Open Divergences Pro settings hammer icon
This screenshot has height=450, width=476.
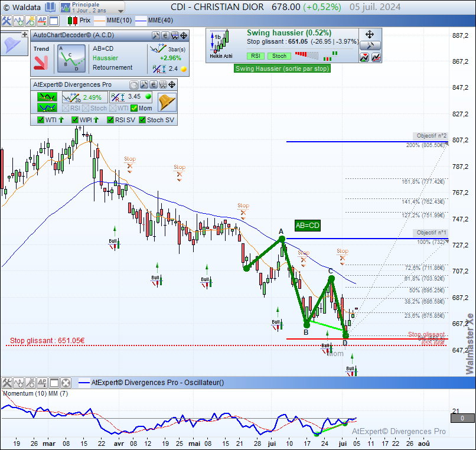pyautogui.click(x=144, y=84)
